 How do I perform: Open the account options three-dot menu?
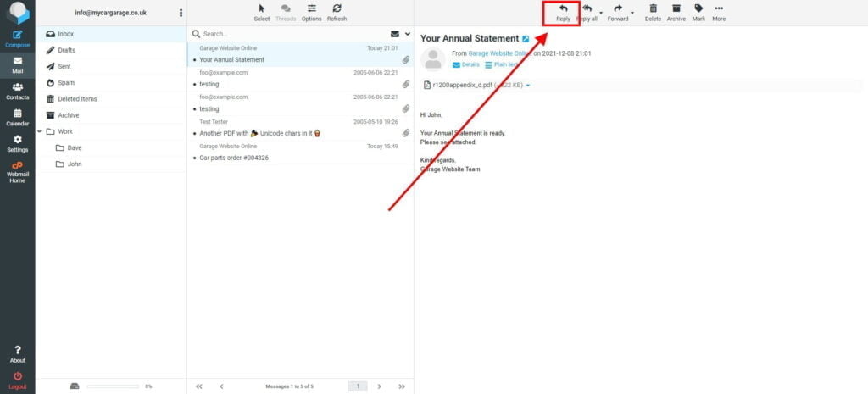click(x=181, y=13)
